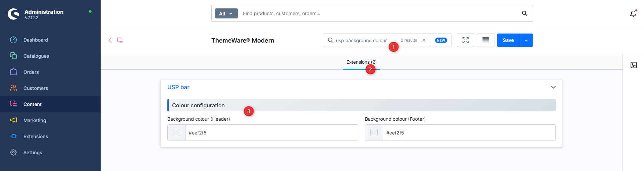The height and width of the screenshot is (171, 644).
Task: Collapse the USP bar card
Action: click(553, 87)
